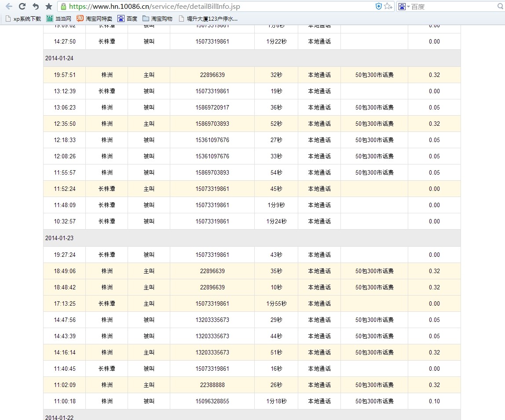
Task: Click the 百度 search input box
Action: click(x=453, y=7)
